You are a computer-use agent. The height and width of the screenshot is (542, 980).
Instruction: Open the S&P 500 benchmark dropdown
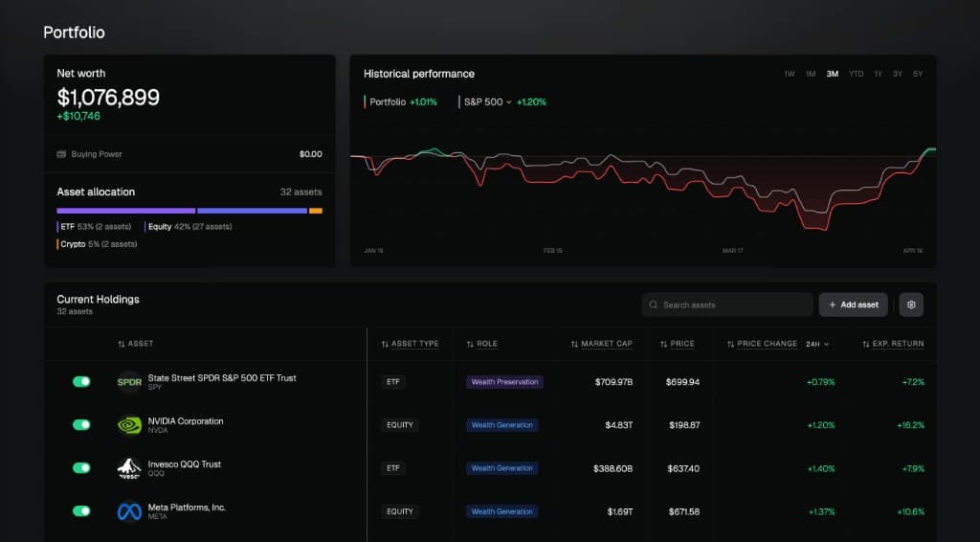tap(487, 102)
